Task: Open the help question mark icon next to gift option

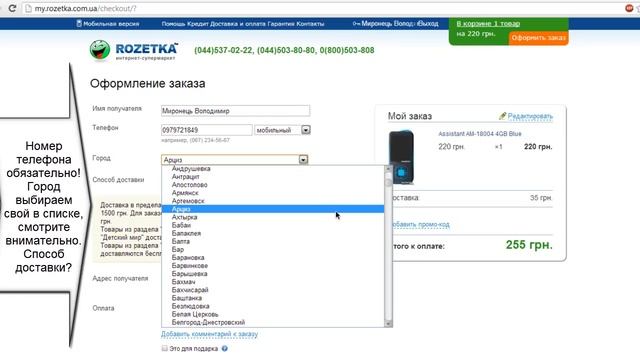Action: [224, 349]
